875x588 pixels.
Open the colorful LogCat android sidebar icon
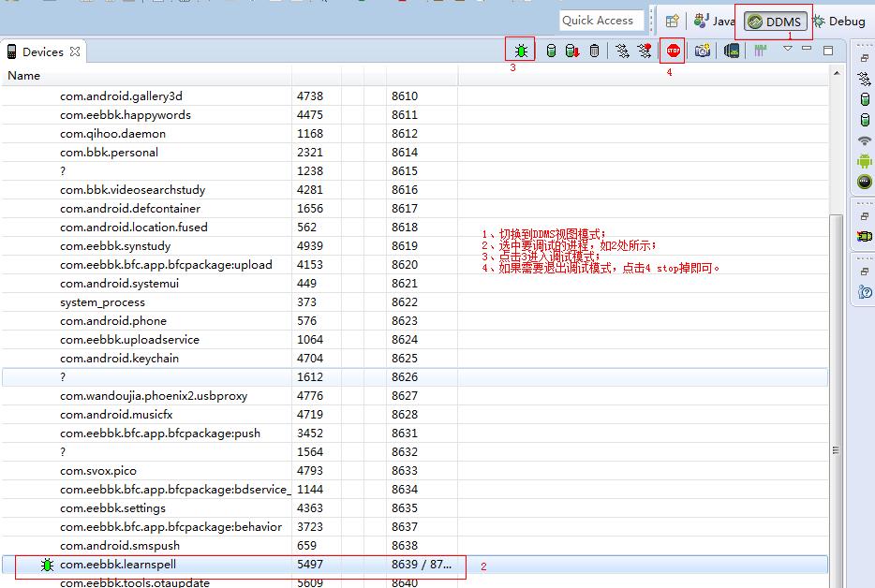(865, 237)
